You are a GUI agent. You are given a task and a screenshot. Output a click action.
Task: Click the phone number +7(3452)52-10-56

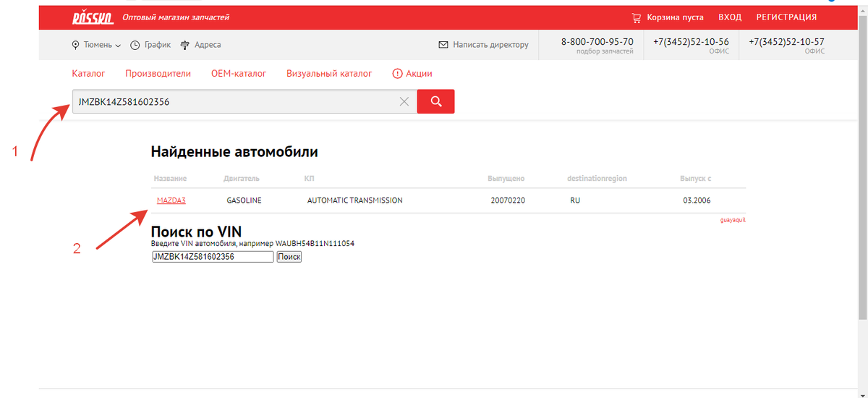tap(691, 42)
